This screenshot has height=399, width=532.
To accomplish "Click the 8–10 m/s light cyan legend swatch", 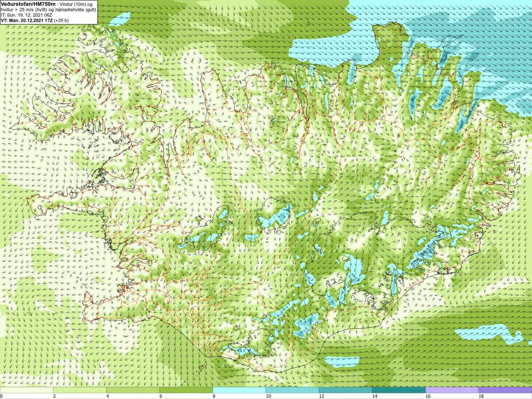I will (x=239, y=390).
